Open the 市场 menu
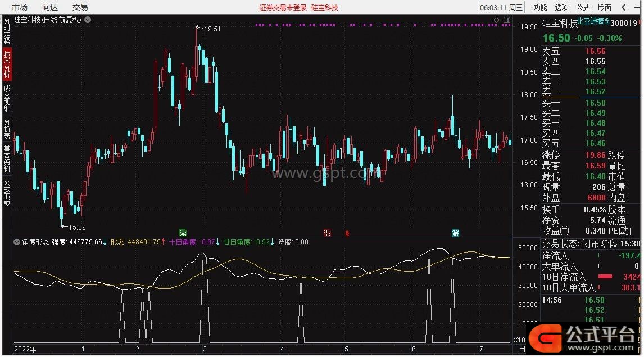Screen dimensions: 644x357 (19, 7)
